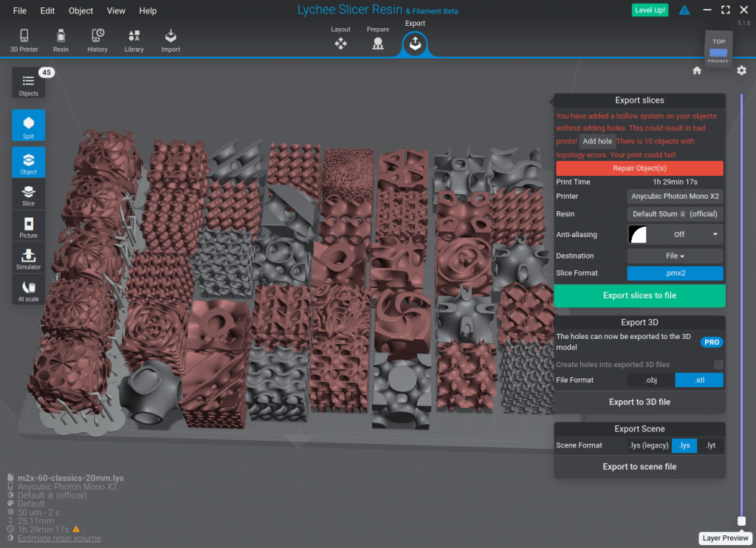
Task: Toggle the At scale view
Action: coord(29,290)
